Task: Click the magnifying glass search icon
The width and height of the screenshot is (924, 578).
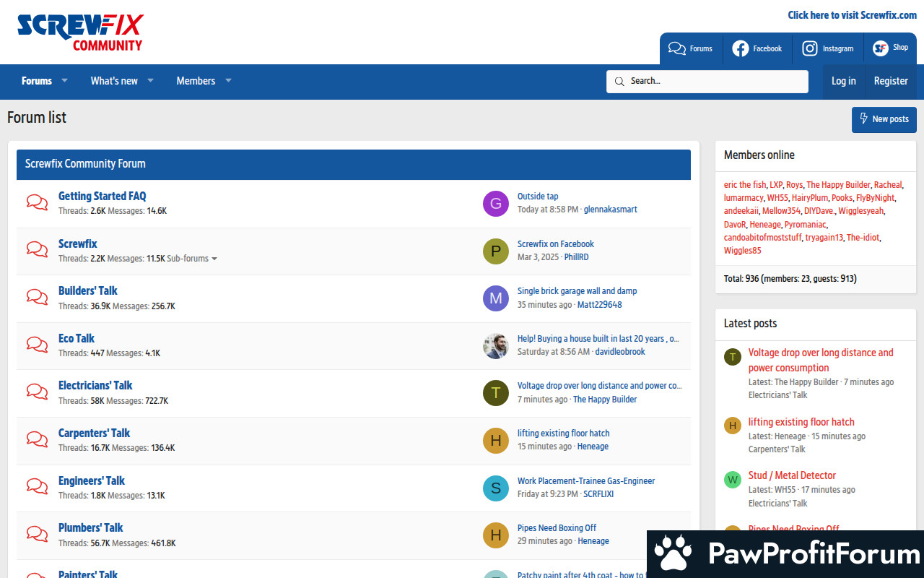Action: 619,82
